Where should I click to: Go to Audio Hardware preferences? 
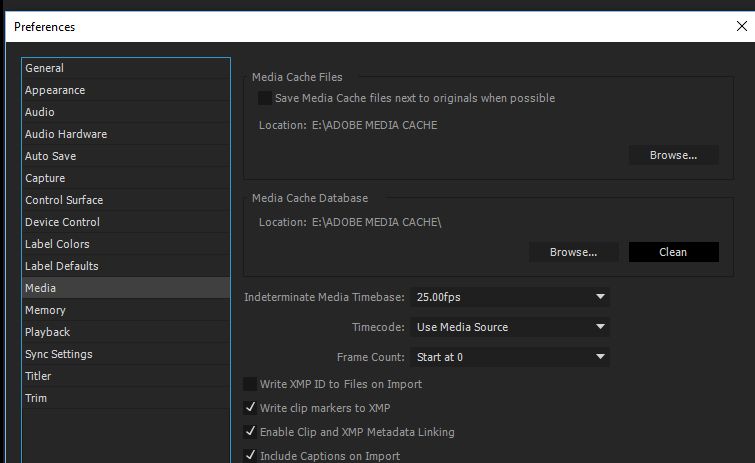click(x=66, y=134)
